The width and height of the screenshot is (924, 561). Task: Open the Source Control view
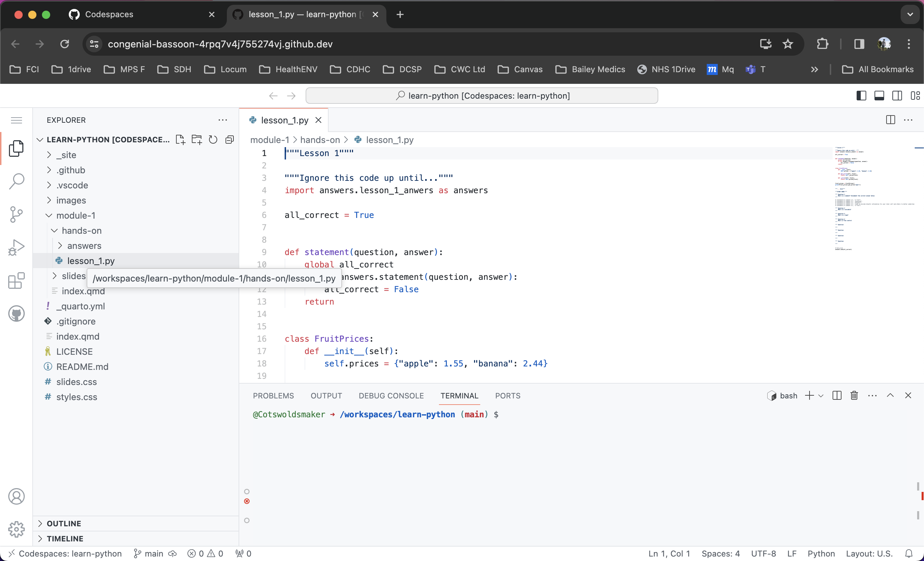pos(16,214)
